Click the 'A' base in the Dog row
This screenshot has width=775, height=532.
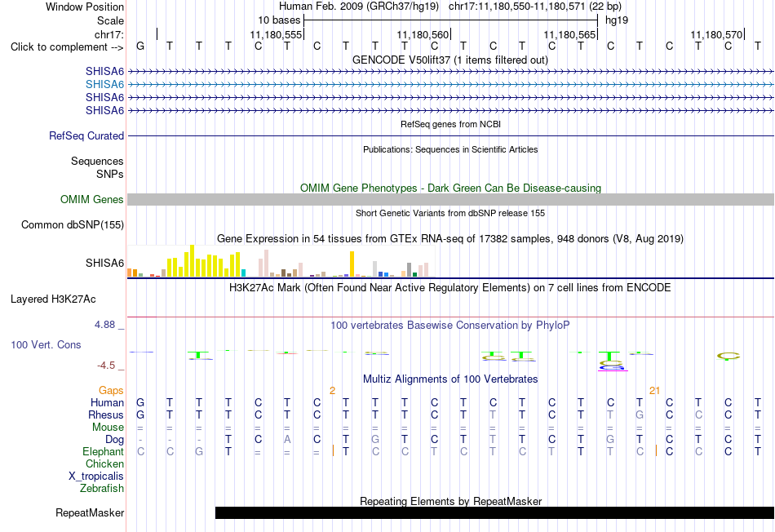click(287, 440)
